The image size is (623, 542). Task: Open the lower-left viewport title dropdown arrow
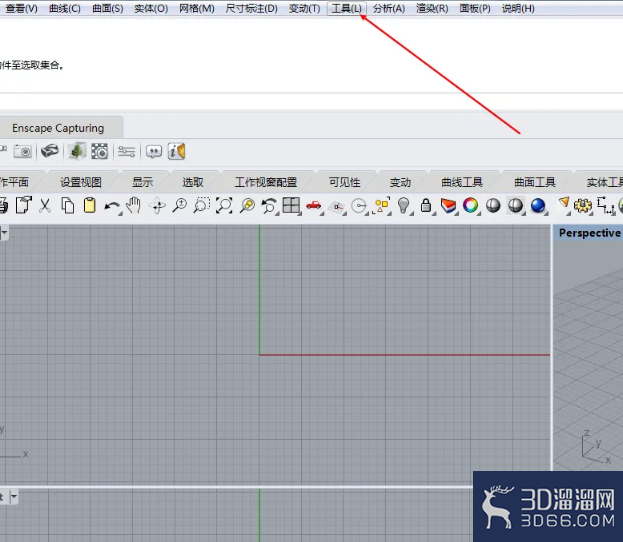[x=14, y=496]
